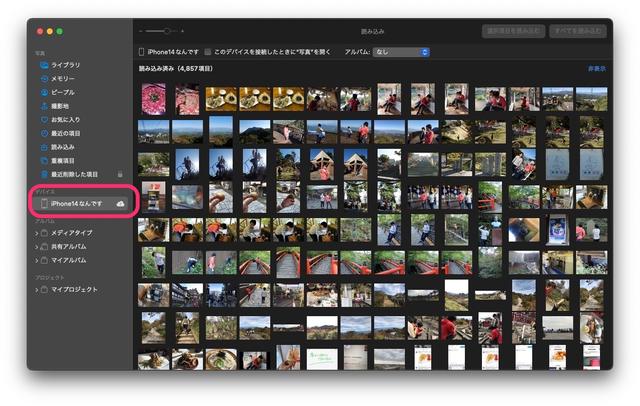Click 読み込み済み (4,857項目) section header
This screenshot has width=640, height=406.
pyautogui.click(x=176, y=69)
